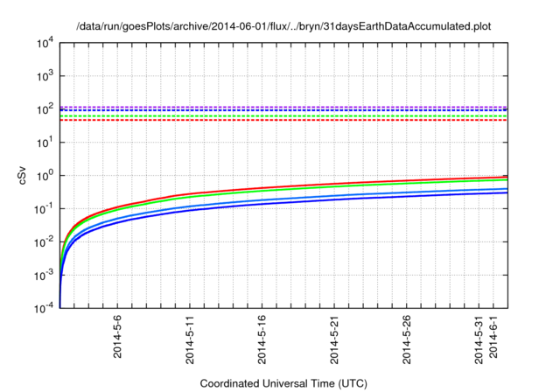Viewport: 560px width, 392px height.
Task: Click the green dashed threshold line
Action: click(283, 116)
